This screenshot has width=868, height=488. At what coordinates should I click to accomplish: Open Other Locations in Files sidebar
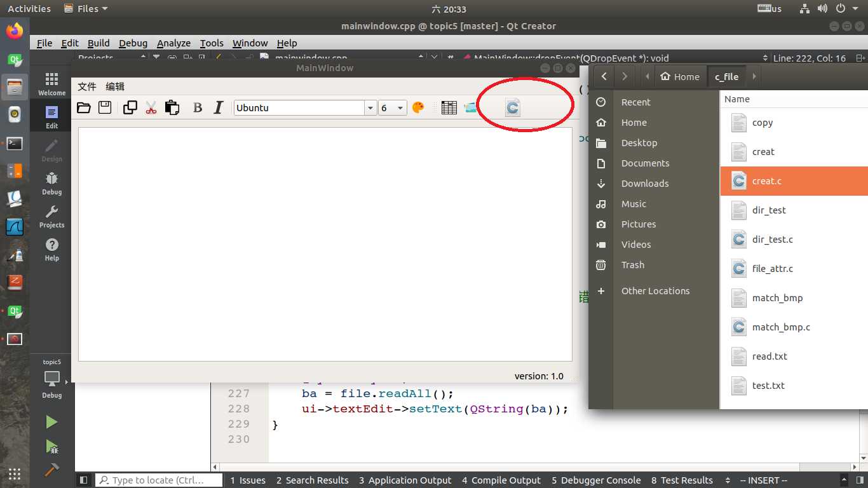coord(654,291)
